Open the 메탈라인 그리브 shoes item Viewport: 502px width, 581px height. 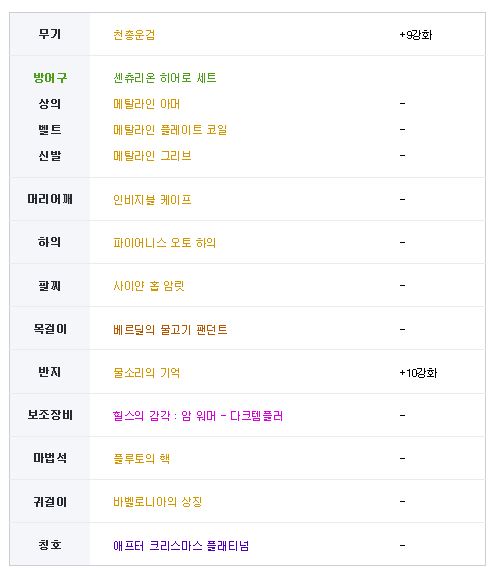[152, 156]
